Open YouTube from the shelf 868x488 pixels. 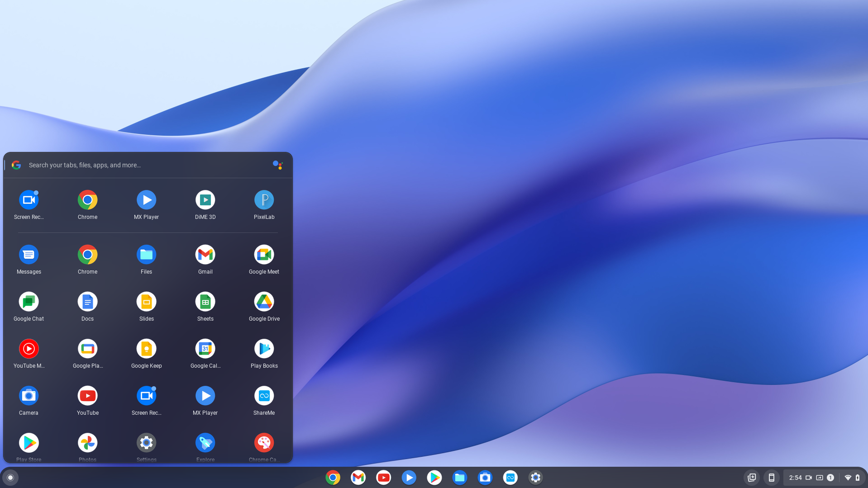point(383,478)
